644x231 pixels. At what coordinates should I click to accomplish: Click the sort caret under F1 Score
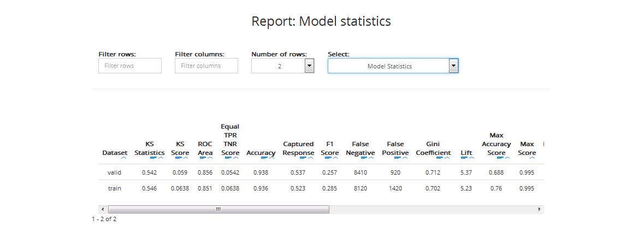tap(334, 158)
